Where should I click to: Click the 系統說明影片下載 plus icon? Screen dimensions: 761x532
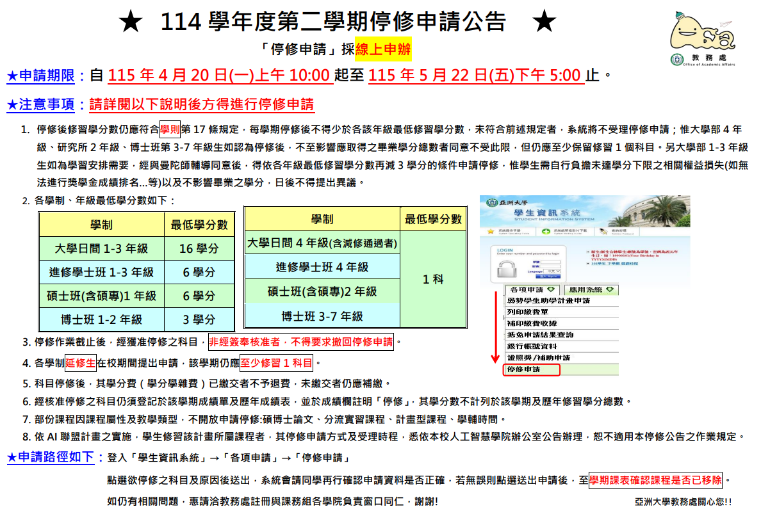tap(546, 232)
